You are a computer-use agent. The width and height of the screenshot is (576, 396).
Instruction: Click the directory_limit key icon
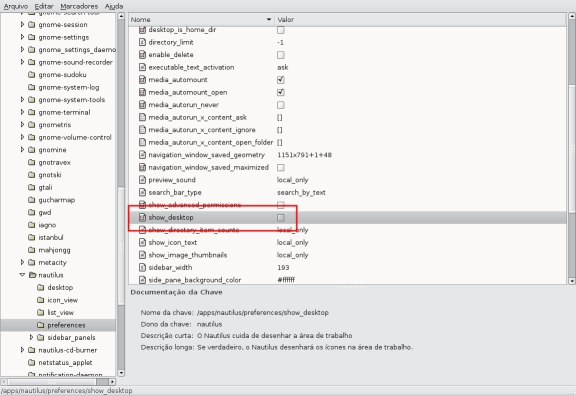click(142, 42)
